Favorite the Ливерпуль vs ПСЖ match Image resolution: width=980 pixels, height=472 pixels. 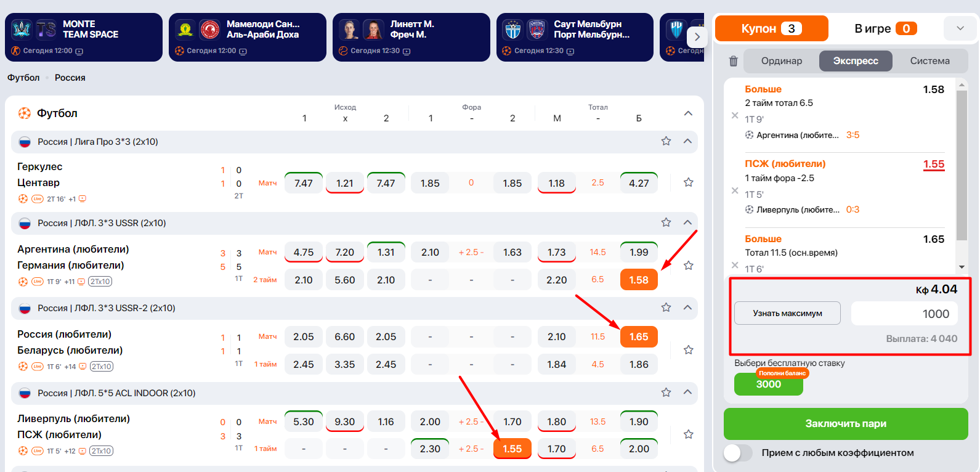(x=689, y=434)
